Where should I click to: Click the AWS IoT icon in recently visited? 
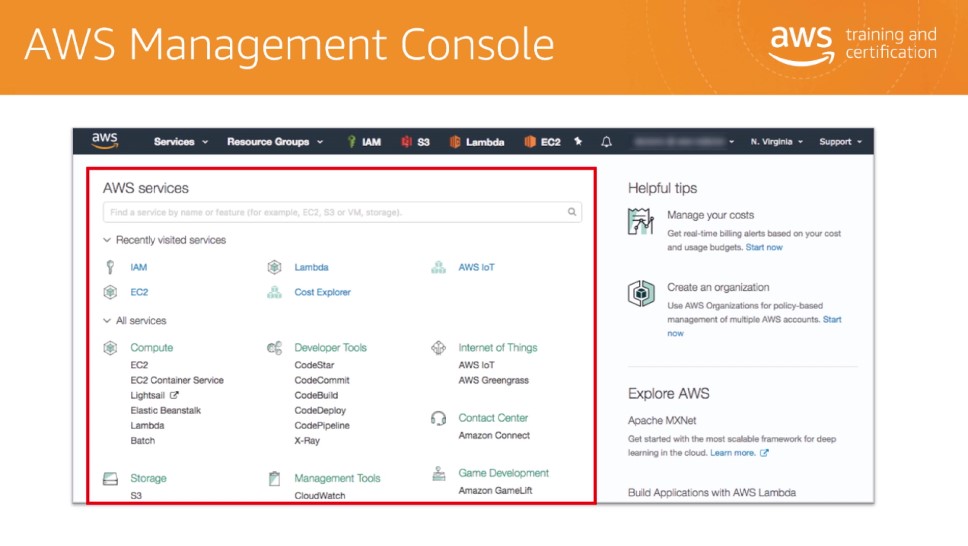coord(438,267)
